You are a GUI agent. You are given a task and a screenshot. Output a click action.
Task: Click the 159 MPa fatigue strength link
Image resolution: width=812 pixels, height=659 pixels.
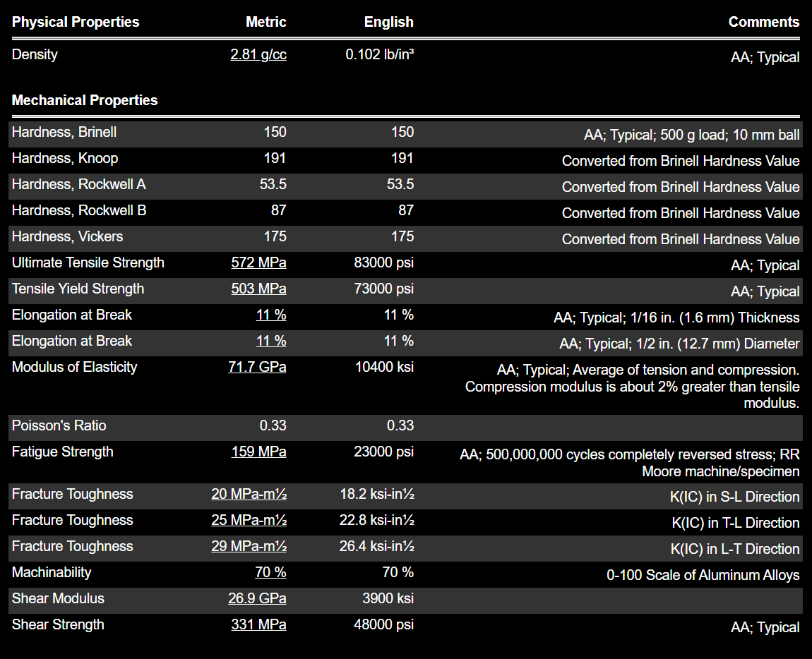coord(258,452)
